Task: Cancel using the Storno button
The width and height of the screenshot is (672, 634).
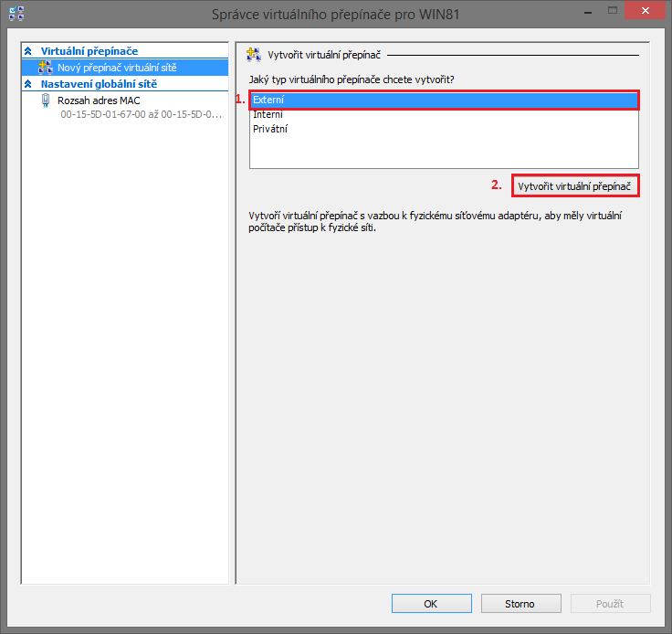Action: pos(521,604)
